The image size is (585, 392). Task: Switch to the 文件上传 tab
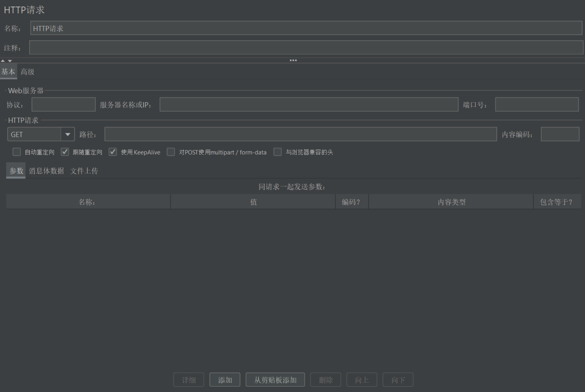point(84,171)
